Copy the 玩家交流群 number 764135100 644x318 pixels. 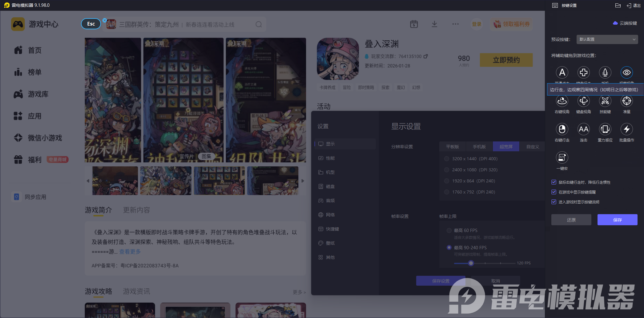point(426,56)
